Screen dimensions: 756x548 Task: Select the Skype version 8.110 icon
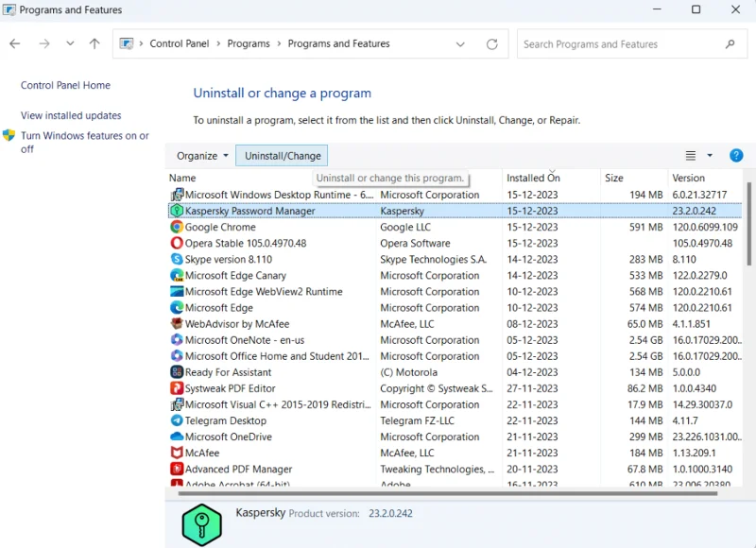coord(178,260)
